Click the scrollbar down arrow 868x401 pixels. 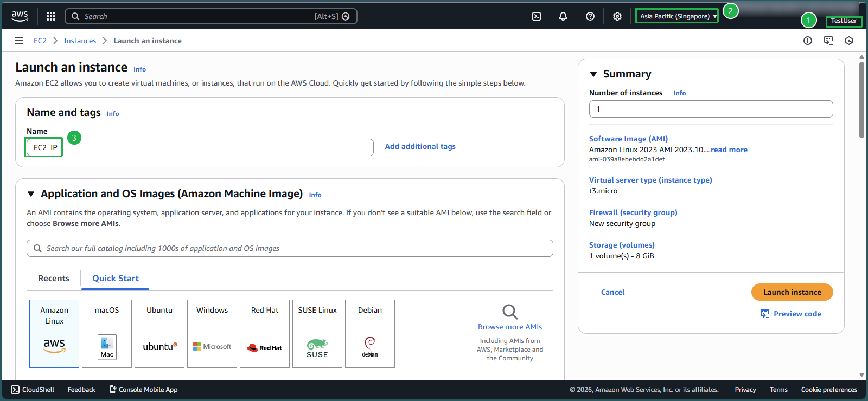point(861,375)
